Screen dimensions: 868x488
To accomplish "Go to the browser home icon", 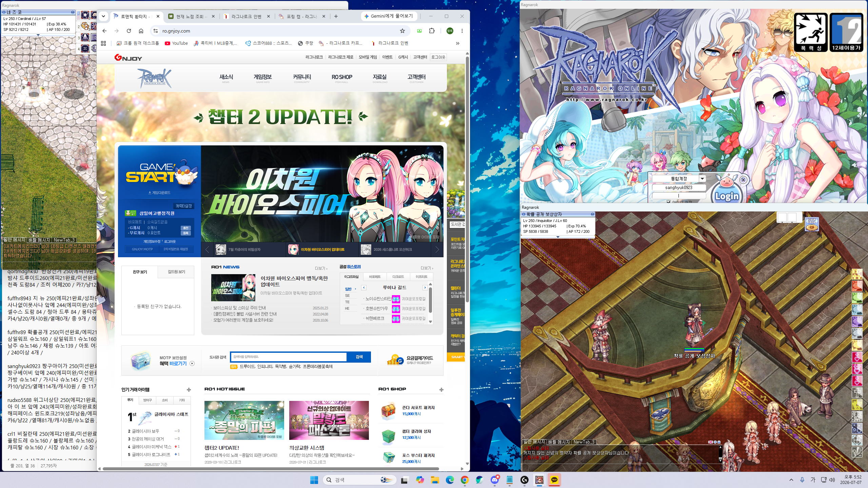I will [x=141, y=31].
